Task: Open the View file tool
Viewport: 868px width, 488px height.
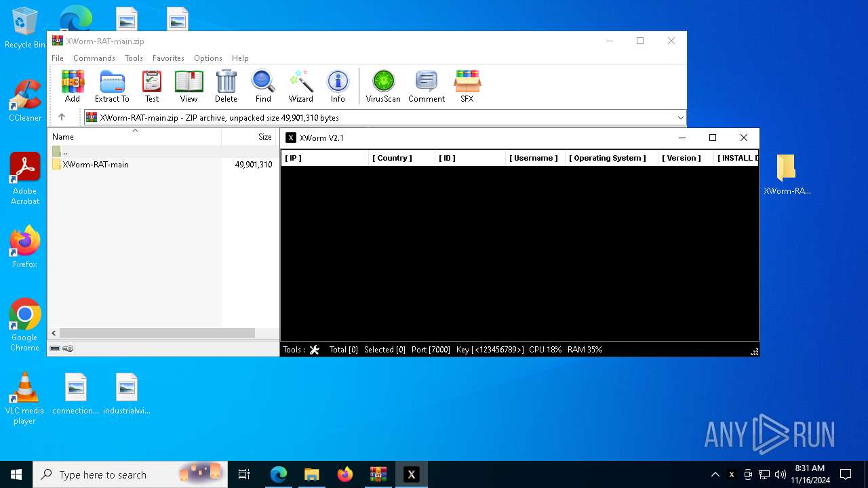Action: pos(189,86)
